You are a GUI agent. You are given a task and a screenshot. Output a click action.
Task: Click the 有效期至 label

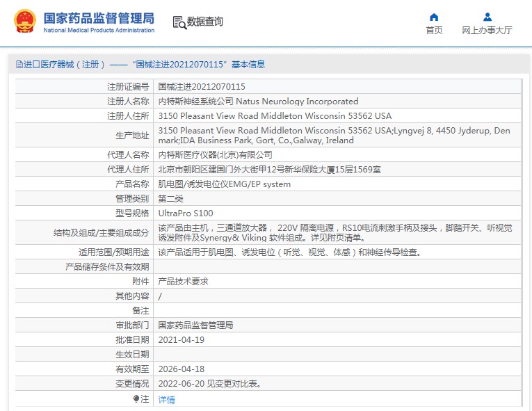(x=132, y=369)
